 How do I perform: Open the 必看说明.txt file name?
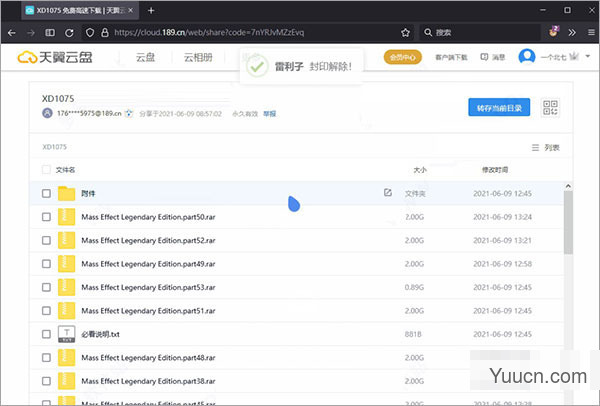coord(100,334)
